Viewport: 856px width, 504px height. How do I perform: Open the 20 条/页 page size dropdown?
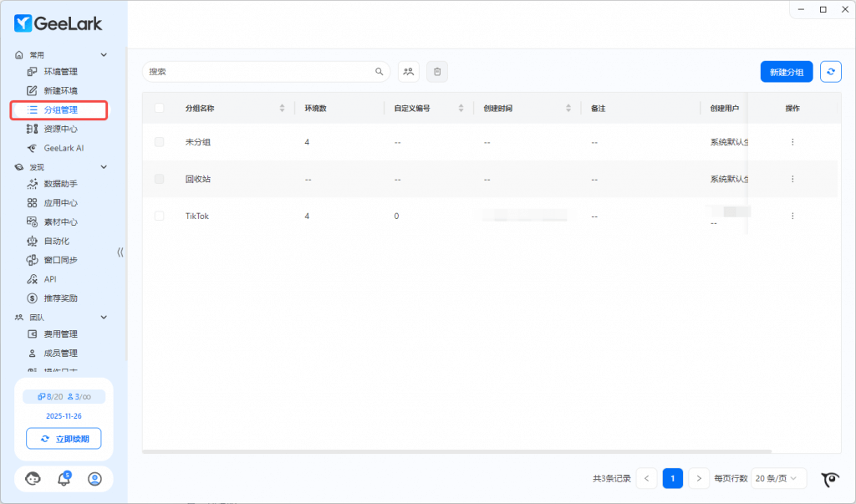[x=778, y=478]
